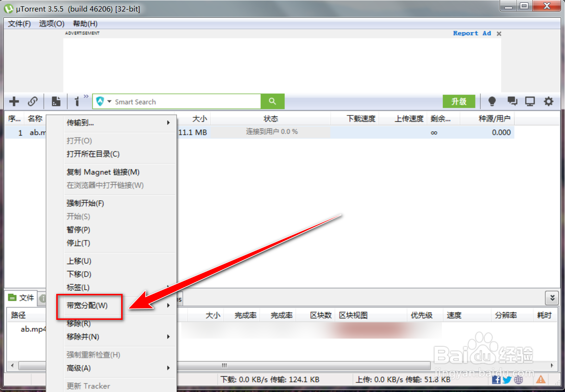Click the uTorrent logo in title bar
The width and height of the screenshot is (565, 392).
click(x=9, y=8)
